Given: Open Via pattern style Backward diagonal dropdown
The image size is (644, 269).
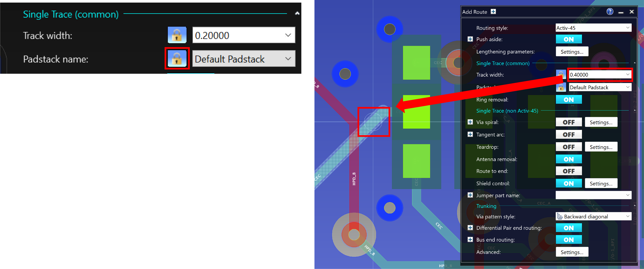Looking at the screenshot, I should click(x=593, y=216).
